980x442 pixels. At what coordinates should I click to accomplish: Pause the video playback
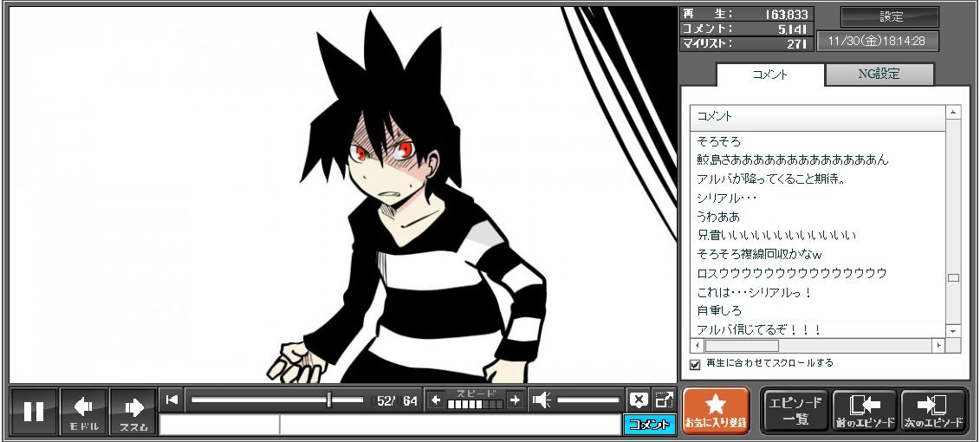click(x=34, y=412)
